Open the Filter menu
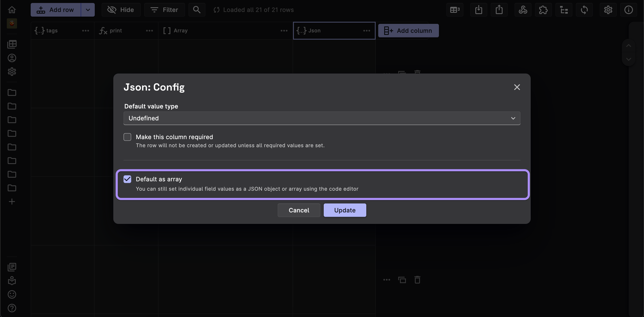Image resolution: width=644 pixels, height=317 pixels. [164, 10]
